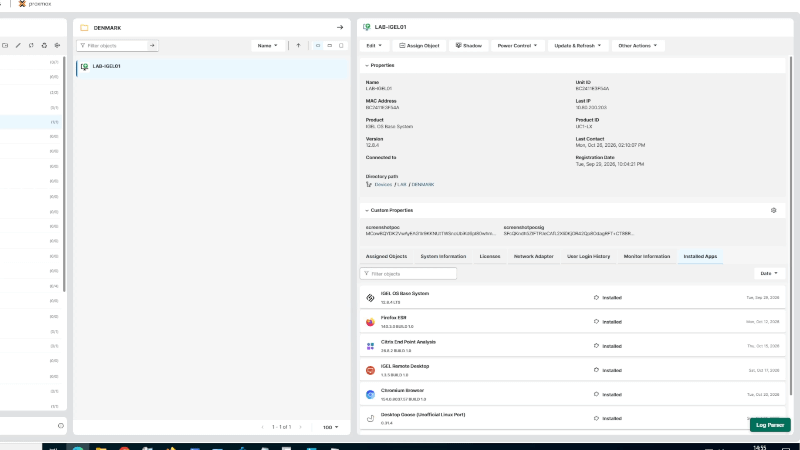Image resolution: width=800 pixels, height=450 pixels.
Task: Select LAB-IGEL01 row in device list
Action: 212,66
